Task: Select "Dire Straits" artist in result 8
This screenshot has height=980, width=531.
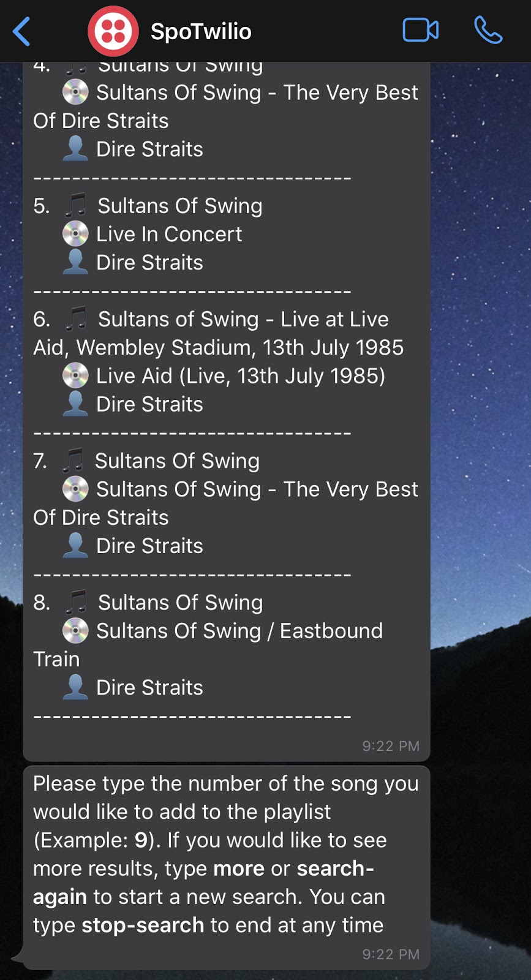Action: [149, 687]
